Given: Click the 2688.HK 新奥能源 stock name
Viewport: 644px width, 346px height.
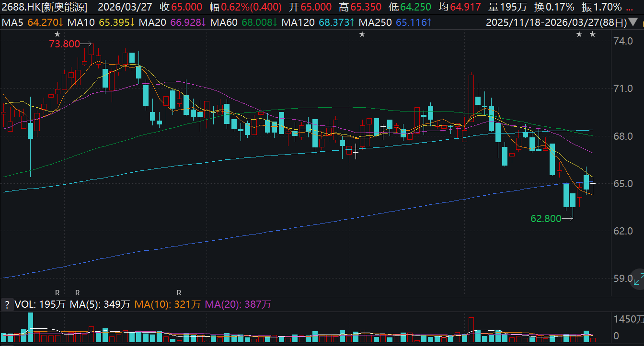Looking at the screenshot, I should 44,7.
